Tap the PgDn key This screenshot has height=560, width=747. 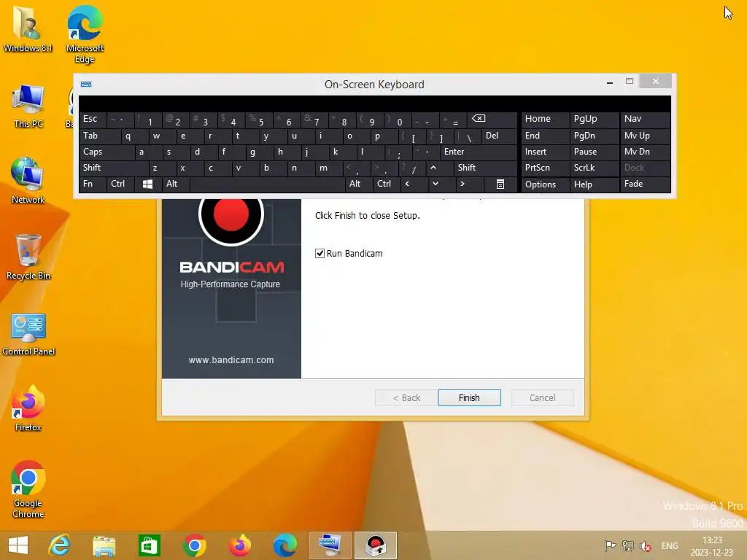(594, 136)
